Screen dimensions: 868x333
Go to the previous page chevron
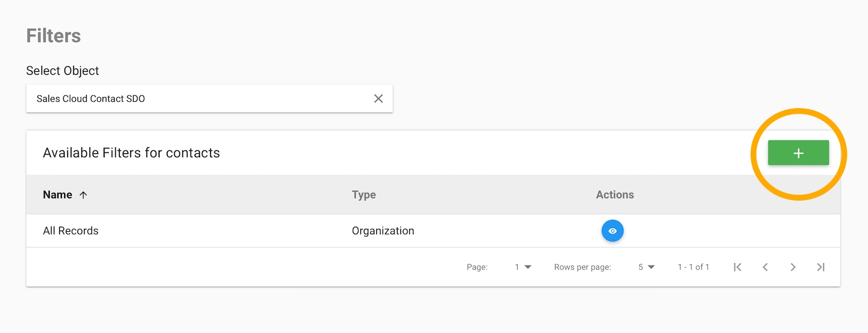coord(765,267)
